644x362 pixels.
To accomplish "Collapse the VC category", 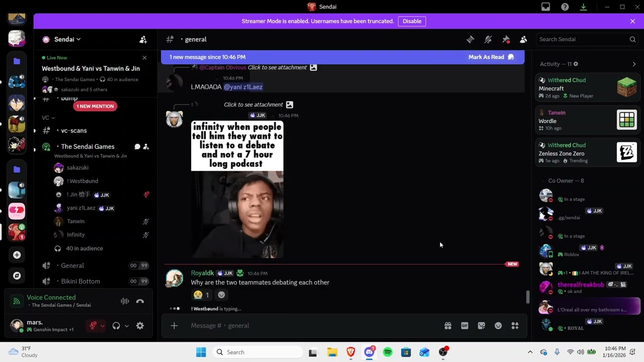I will 48,118.
